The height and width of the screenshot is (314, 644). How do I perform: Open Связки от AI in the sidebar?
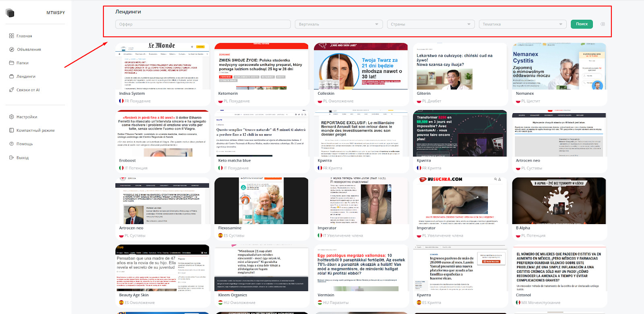28,90
